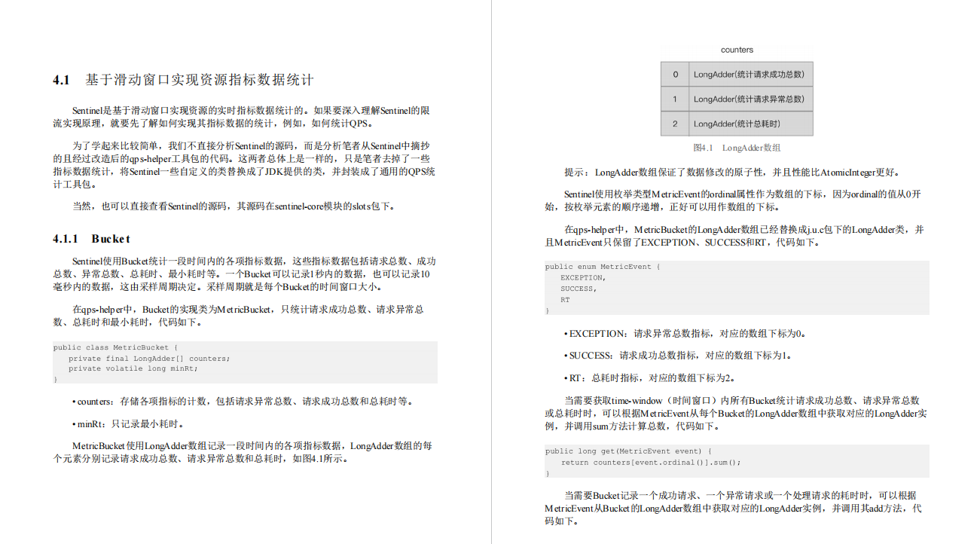Click bullet counters：存储各项指标的计数
Screen dimensions: 980x544
[x=243, y=402]
